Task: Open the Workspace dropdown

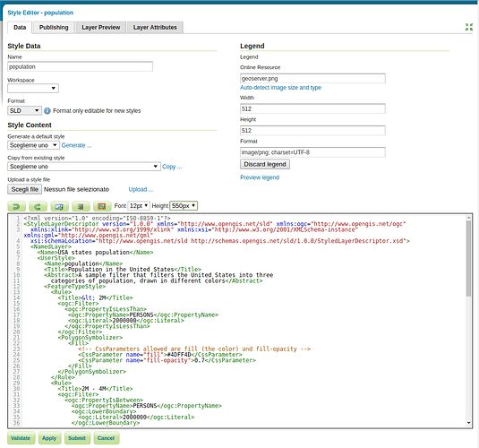Action: click(33, 89)
